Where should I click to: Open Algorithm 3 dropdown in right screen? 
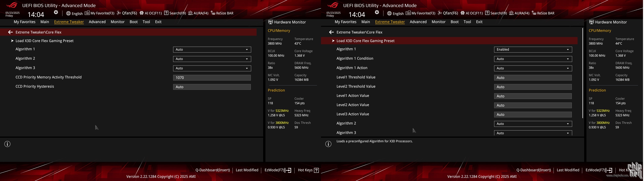tap(533, 133)
